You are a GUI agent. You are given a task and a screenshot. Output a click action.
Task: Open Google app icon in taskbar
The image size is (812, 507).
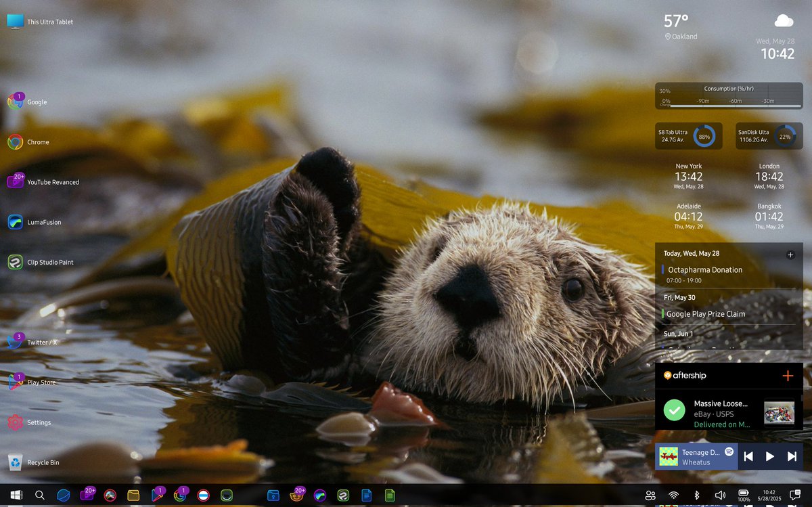(180, 495)
